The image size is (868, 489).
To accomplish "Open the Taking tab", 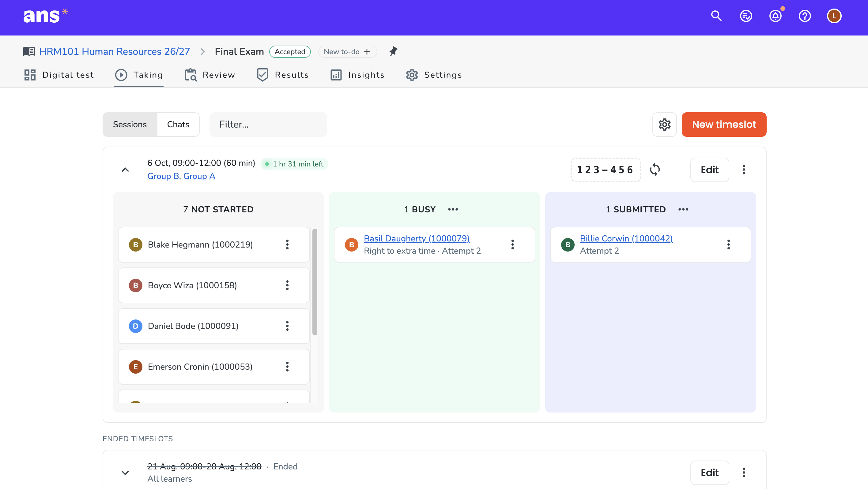I will click(x=139, y=75).
